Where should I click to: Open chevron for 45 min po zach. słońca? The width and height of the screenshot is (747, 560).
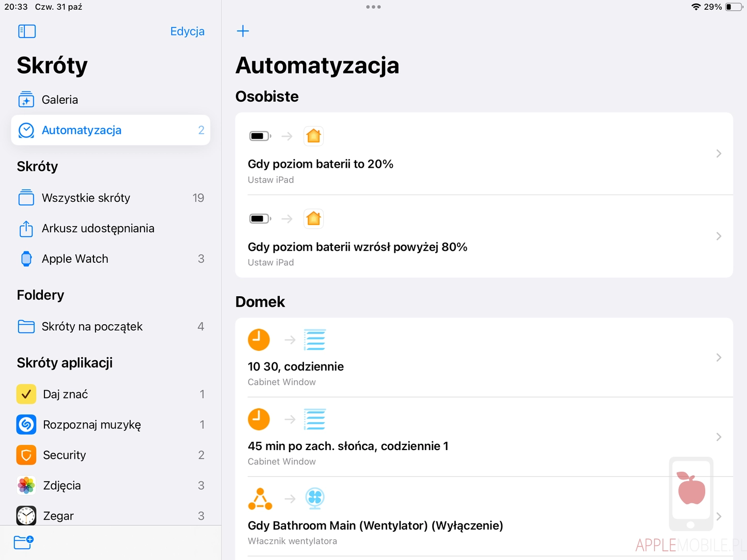click(719, 437)
